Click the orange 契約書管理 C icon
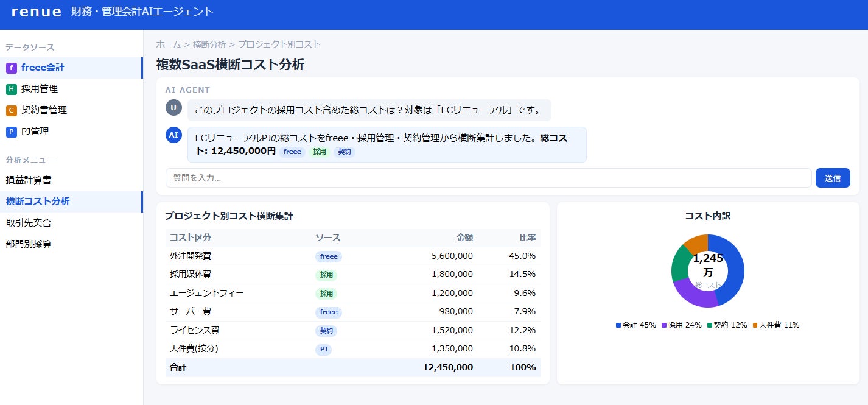This screenshot has height=405, width=868. [11, 111]
